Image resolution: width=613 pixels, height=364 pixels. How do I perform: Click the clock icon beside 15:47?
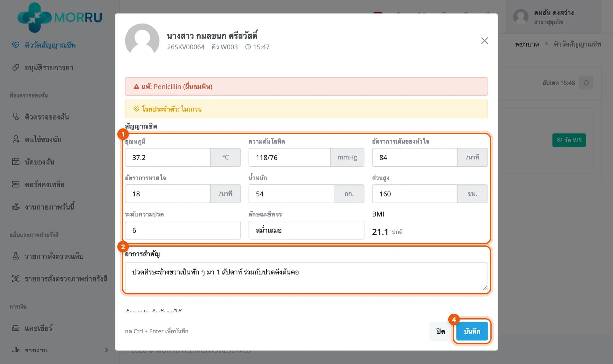pyautogui.click(x=248, y=47)
